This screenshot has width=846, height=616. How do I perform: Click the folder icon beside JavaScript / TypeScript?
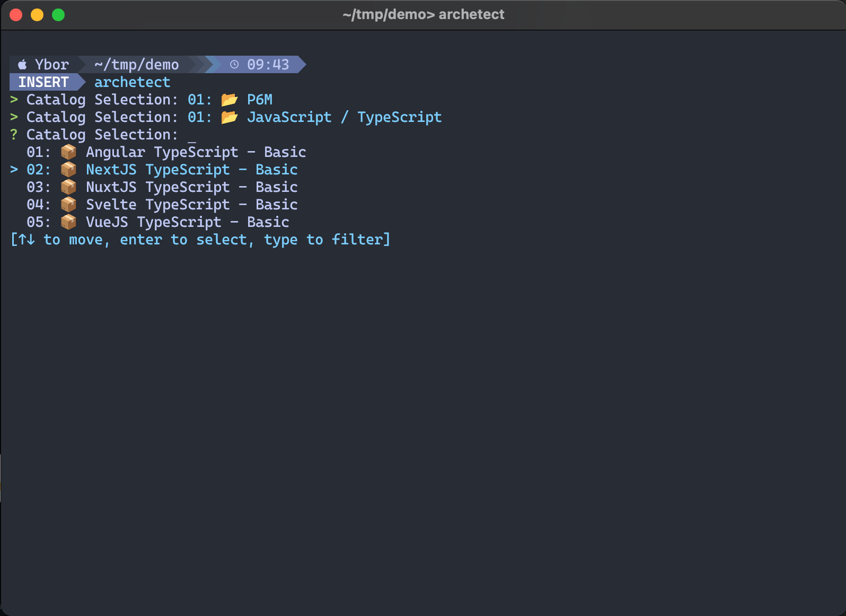point(230,117)
